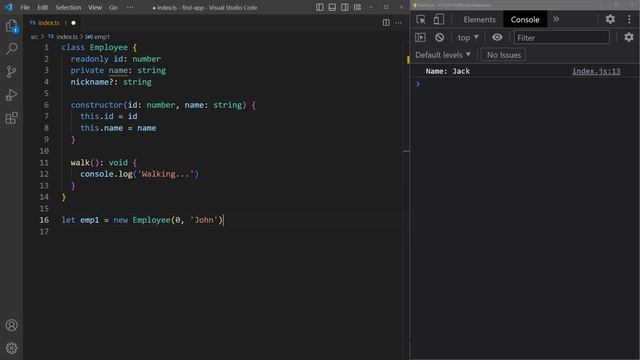Click the src breadcrumb

(34, 37)
